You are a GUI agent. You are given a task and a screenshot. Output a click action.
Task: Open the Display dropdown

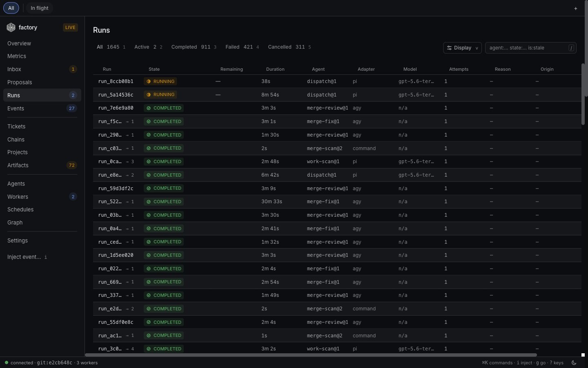tap(462, 48)
